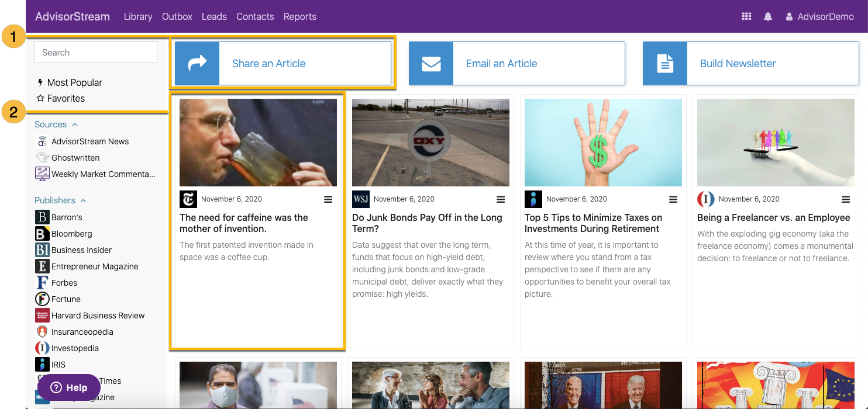Open 'Do Junk Bonds Pay Off' article title
The height and width of the screenshot is (409, 868).
(427, 223)
